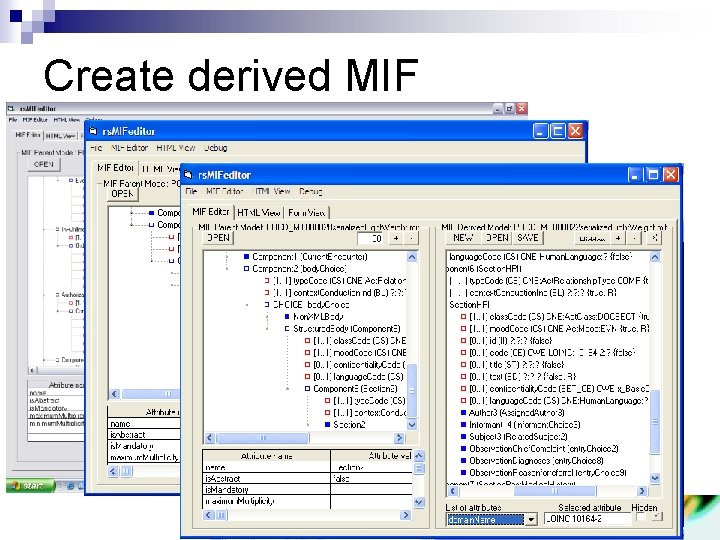Click rsMIFeditor title bar icon of middle window

[x=93, y=131]
